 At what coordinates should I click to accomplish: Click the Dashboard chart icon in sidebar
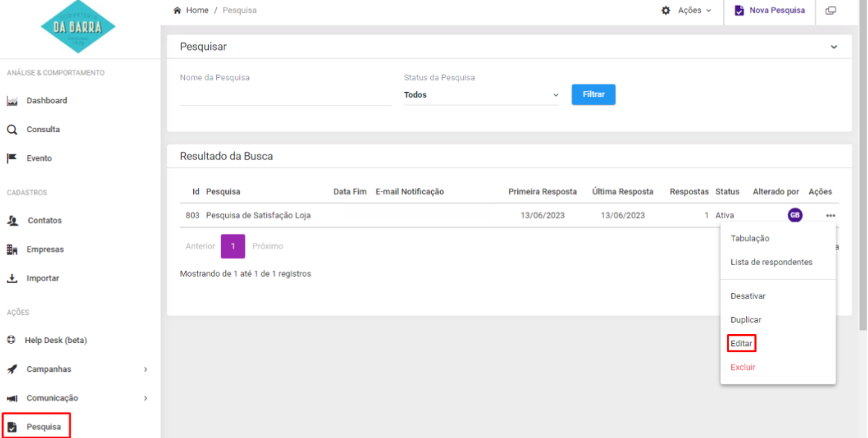(12, 101)
